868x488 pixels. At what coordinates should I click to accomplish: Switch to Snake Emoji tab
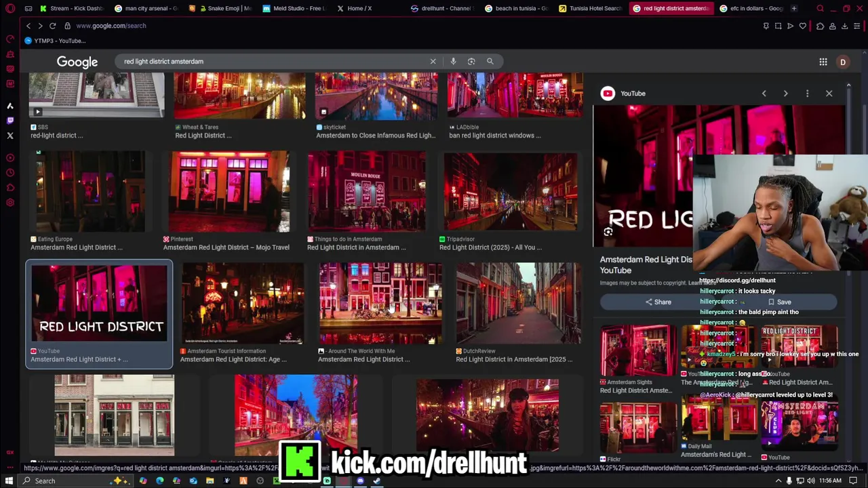pyautogui.click(x=220, y=8)
